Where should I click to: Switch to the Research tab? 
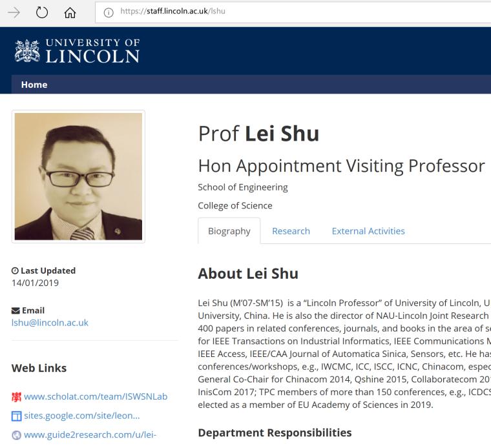[x=291, y=231]
